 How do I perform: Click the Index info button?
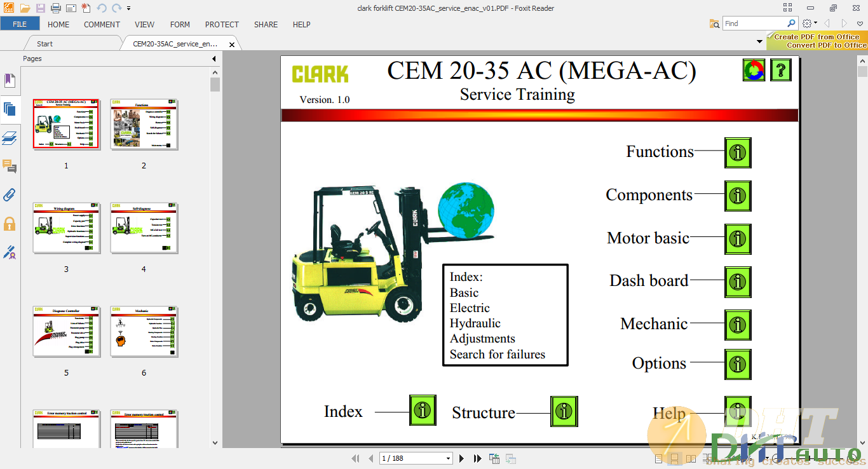click(x=423, y=410)
